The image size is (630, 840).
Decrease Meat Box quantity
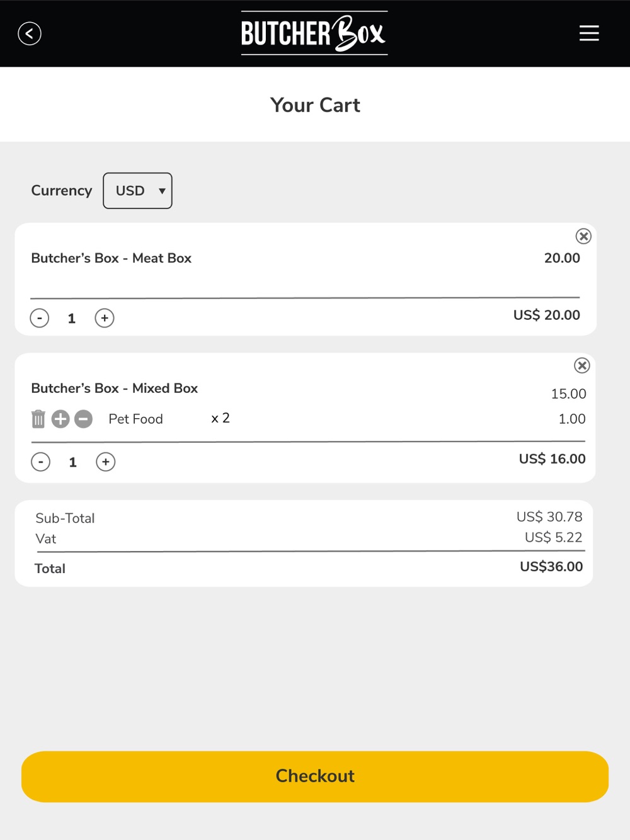coord(40,318)
